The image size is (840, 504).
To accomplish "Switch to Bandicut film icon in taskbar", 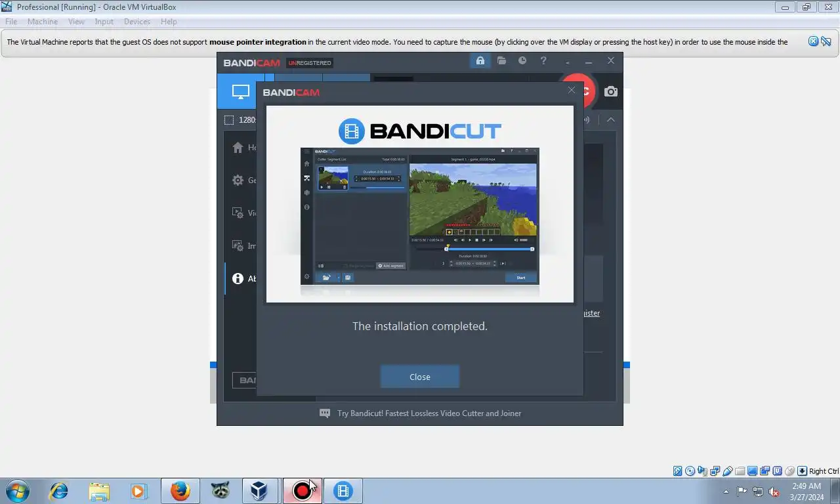I will click(x=343, y=491).
